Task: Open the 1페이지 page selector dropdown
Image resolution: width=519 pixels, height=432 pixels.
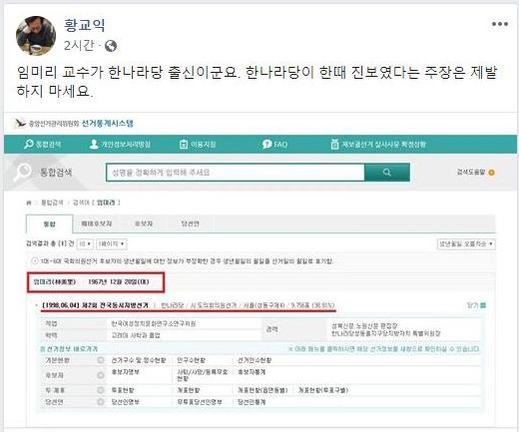Action: (x=112, y=244)
